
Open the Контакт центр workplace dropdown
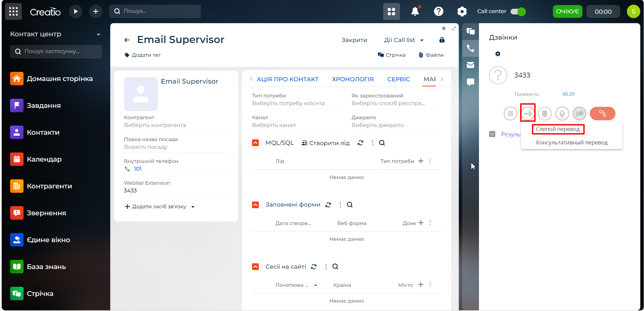coord(98,34)
